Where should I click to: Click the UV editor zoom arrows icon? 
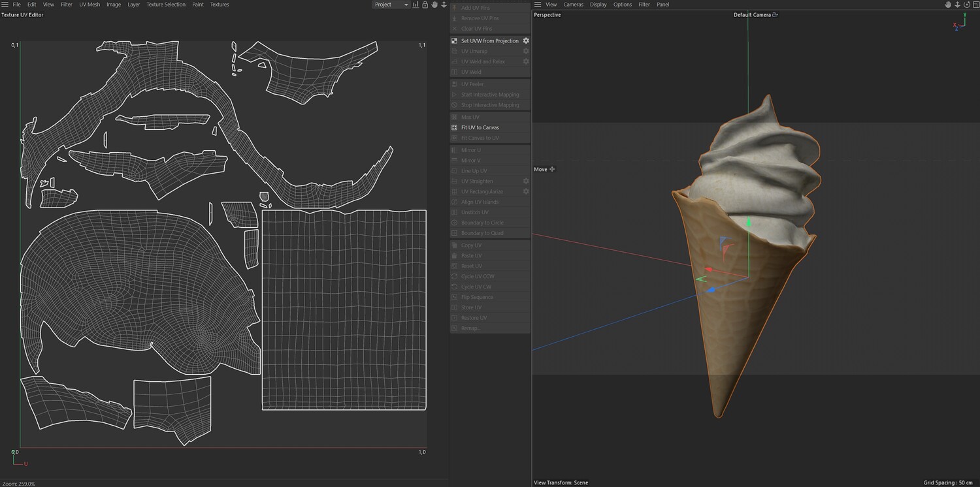pos(444,5)
